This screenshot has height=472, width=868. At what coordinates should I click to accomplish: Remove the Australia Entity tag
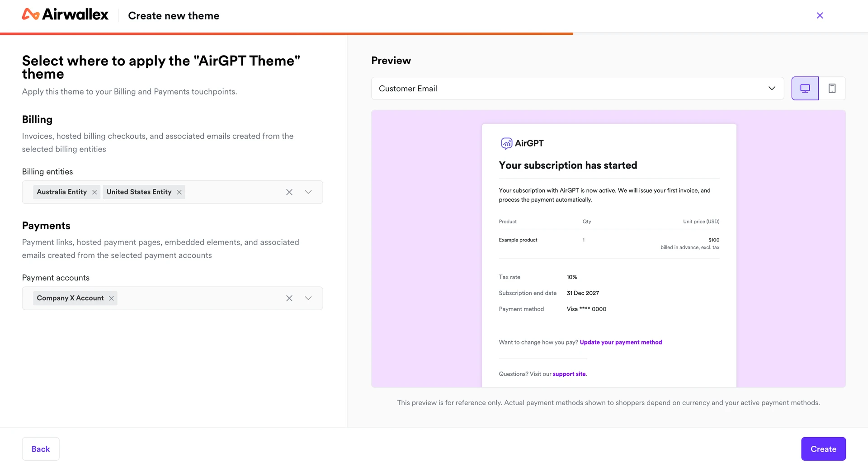pyautogui.click(x=94, y=192)
